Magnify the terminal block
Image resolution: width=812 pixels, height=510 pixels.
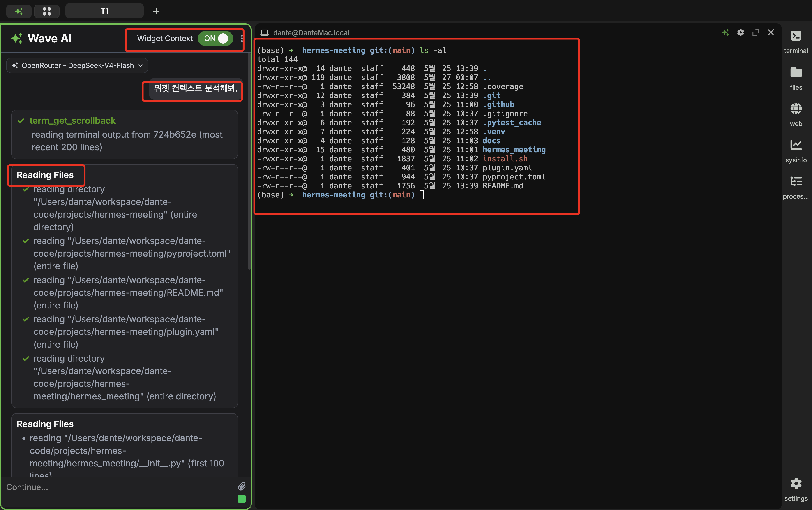(x=756, y=32)
